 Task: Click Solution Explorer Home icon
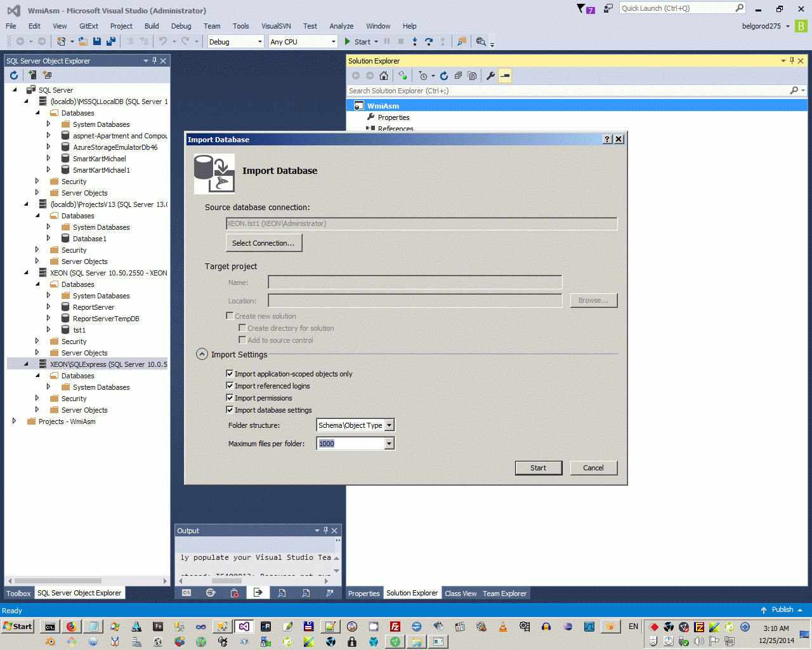pyautogui.click(x=384, y=76)
